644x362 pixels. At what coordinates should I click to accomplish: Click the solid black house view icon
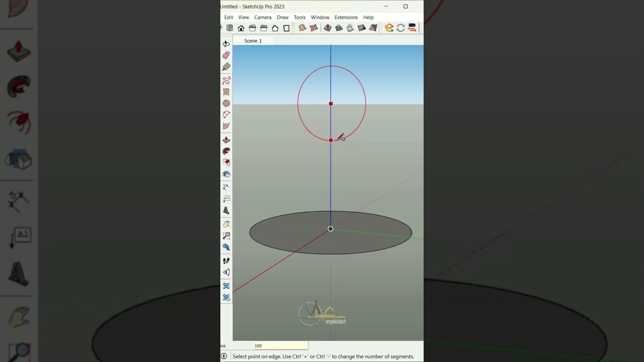[x=241, y=28]
